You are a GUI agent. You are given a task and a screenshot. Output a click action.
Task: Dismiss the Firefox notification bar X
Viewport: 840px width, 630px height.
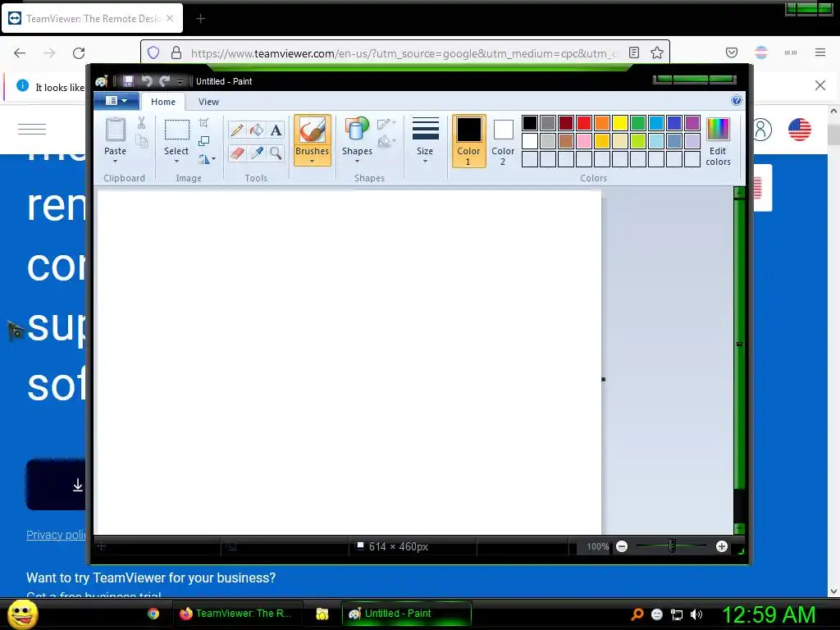(x=820, y=85)
